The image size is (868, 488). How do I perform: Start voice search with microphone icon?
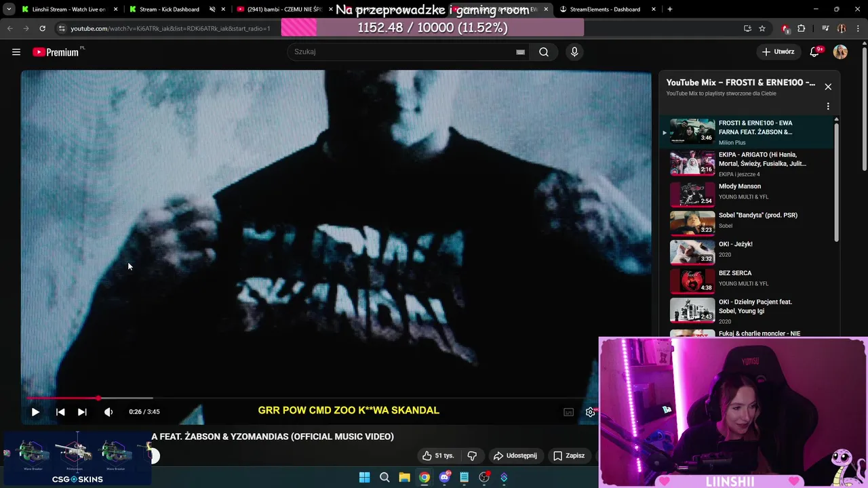(x=574, y=52)
